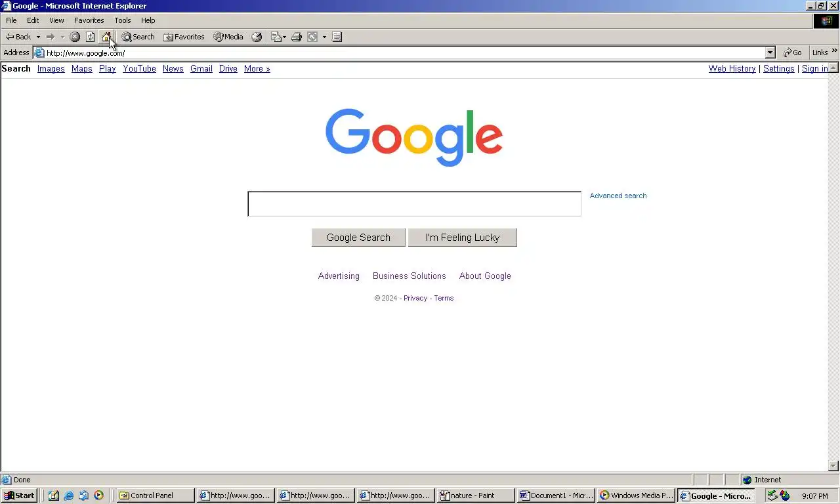Launch Windows Media Player from Quick Launch
This screenshot has height=504, width=840.
pos(98,495)
